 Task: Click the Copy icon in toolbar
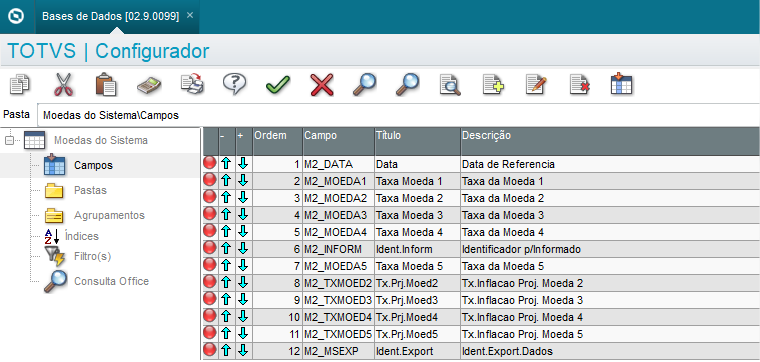pyautogui.click(x=20, y=84)
